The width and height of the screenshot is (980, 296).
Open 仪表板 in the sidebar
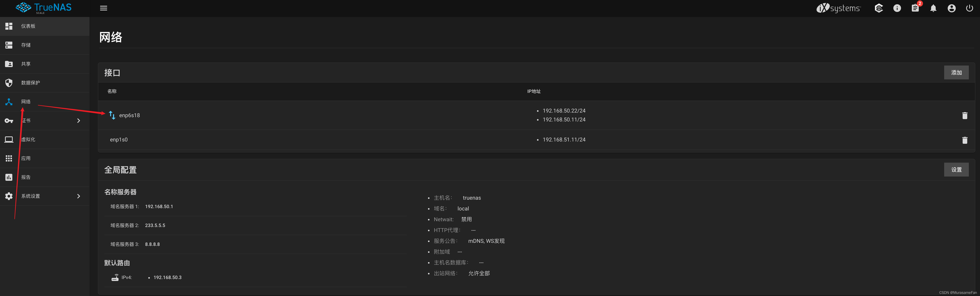28,26
